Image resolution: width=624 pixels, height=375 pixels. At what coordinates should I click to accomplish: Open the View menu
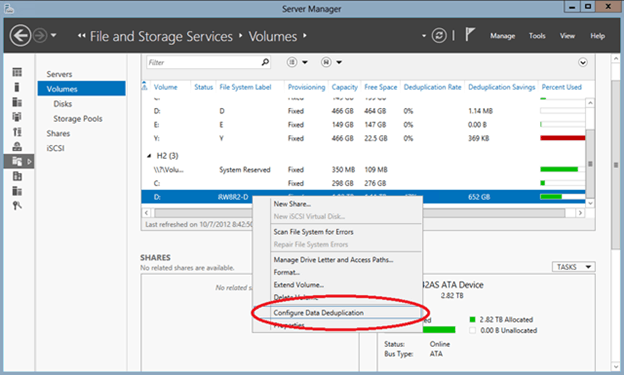[567, 36]
